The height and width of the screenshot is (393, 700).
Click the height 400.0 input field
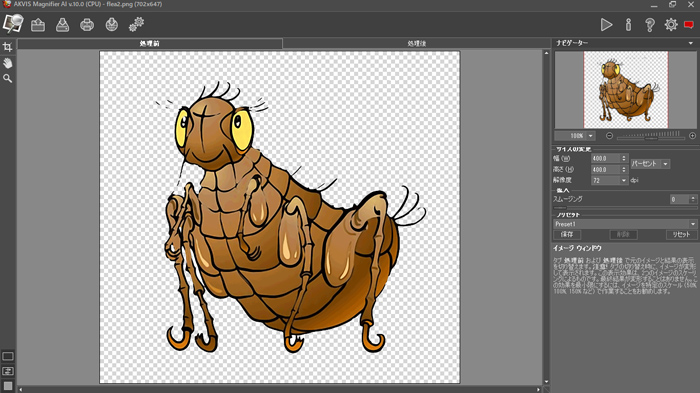(605, 170)
